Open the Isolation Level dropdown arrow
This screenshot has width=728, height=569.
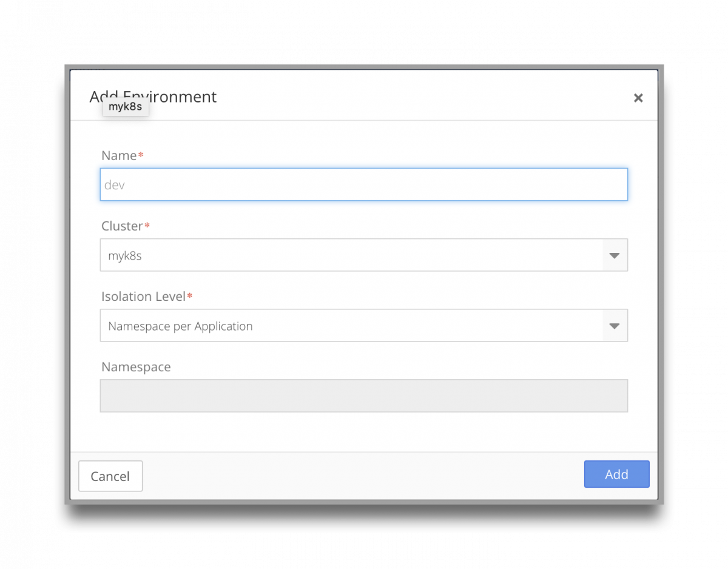[615, 326]
